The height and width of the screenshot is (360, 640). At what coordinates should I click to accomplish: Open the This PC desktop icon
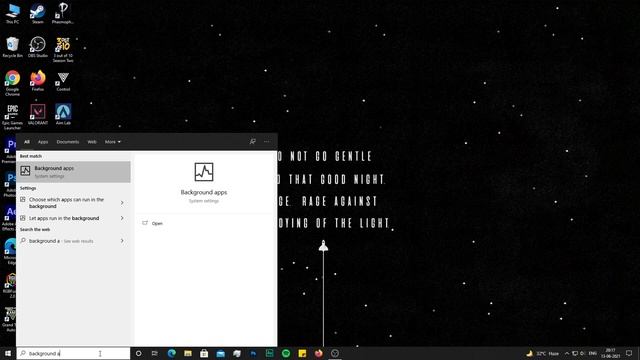point(12,13)
